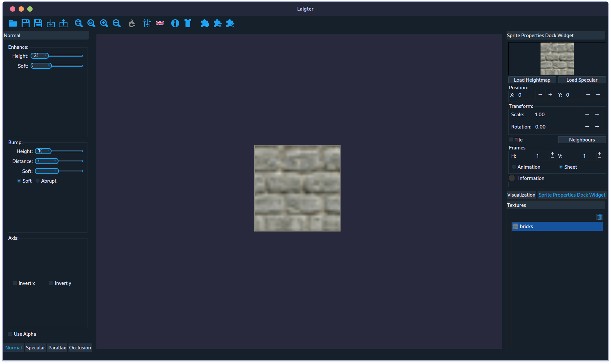This screenshot has width=611, height=364.
Task: Delete texture with the trash icon
Action: tap(599, 217)
